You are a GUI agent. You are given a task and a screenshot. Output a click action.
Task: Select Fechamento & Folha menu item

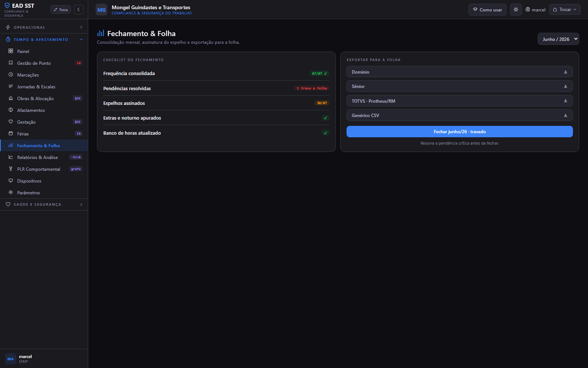[x=44, y=145]
